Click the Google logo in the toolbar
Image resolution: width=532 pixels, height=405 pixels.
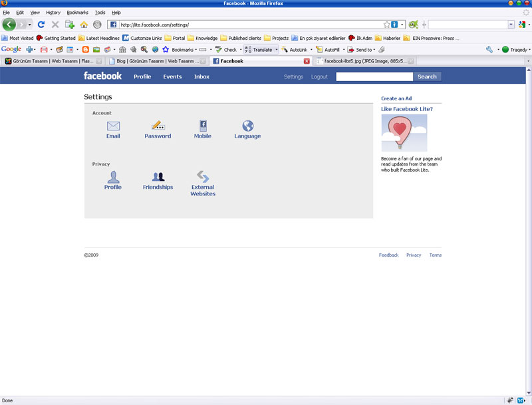point(11,49)
